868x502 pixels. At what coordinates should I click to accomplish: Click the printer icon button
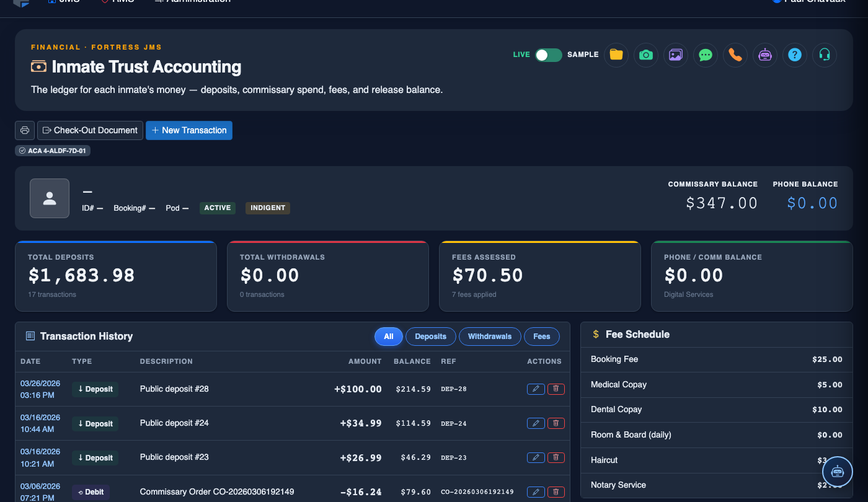25,130
